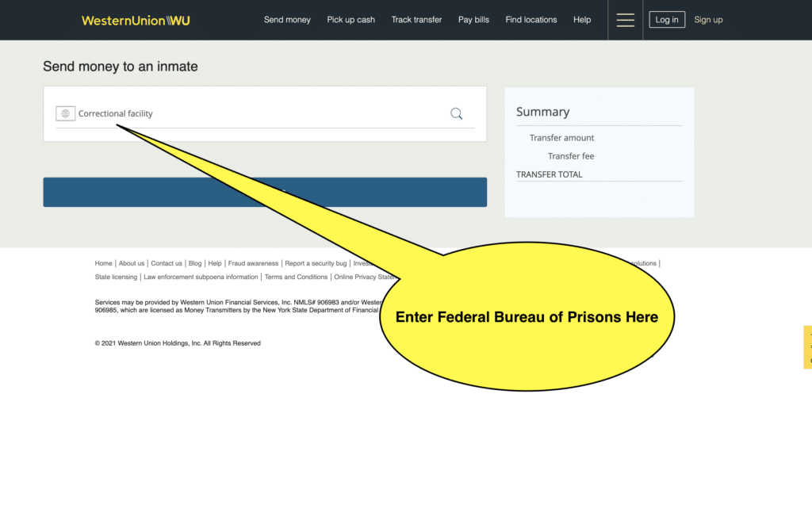Click the magnifying glass search icon
Image resolution: width=812 pixels, height=524 pixels.
pyautogui.click(x=456, y=113)
